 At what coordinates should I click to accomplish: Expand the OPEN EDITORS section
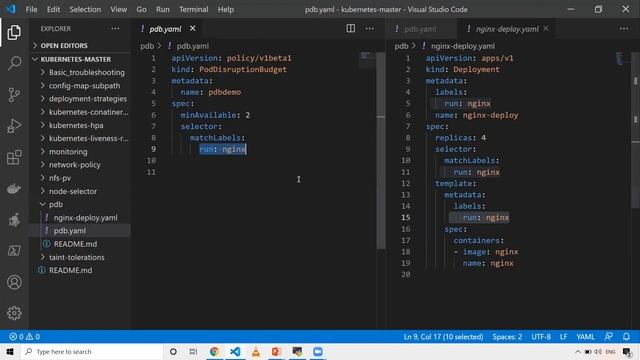tap(81, 45)
